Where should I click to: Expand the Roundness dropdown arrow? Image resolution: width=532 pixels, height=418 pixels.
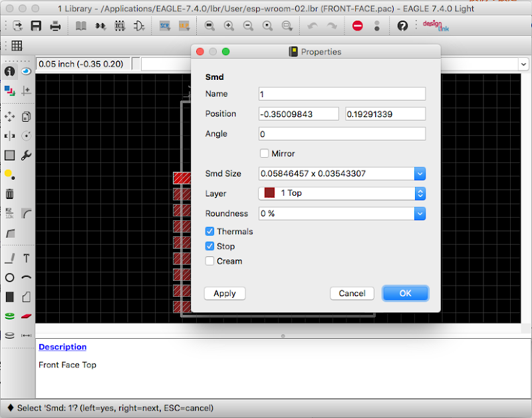tap(420, 214)
